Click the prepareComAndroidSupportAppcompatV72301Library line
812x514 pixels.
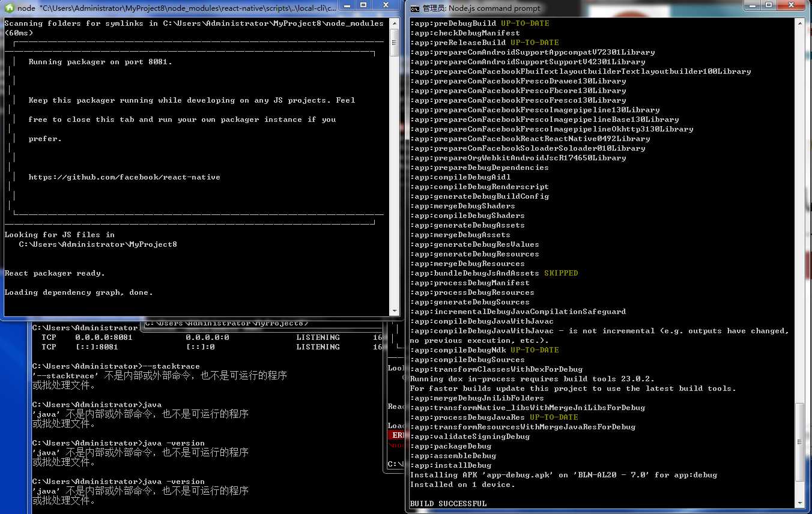pyautogui.click(x=532, y=52)
